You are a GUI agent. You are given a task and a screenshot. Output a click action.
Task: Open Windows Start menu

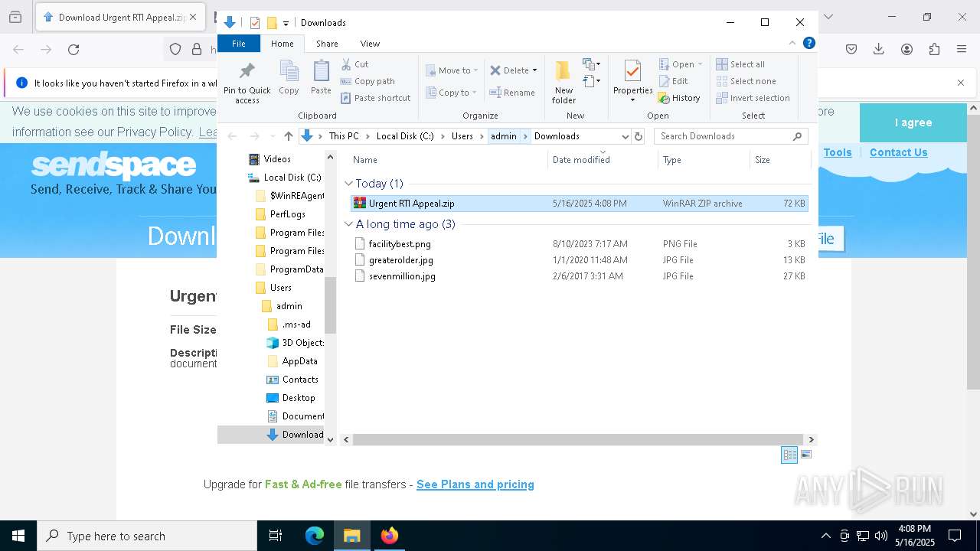click(18, 536)
